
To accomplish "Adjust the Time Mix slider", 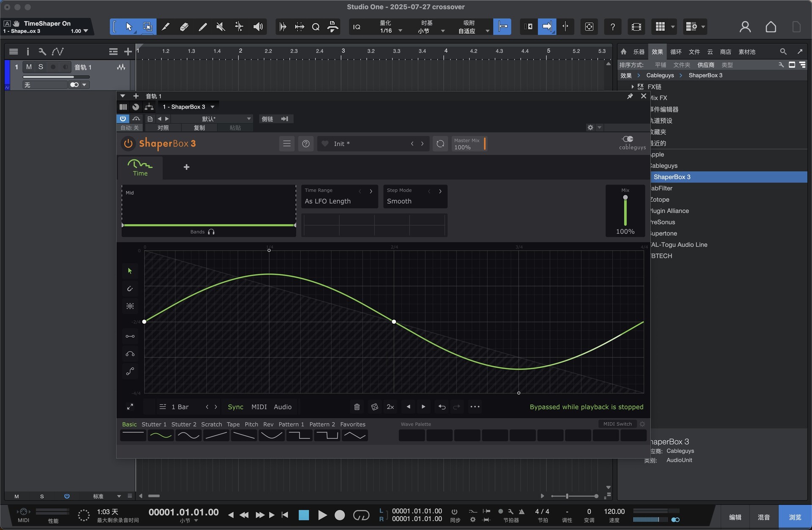I will click(625, 211).
